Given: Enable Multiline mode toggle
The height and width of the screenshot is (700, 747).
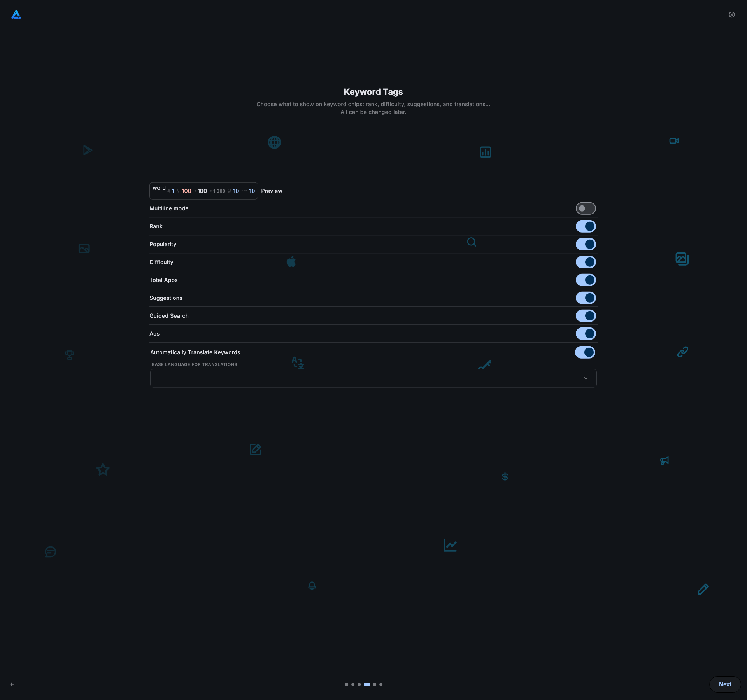Looking at the screenshot, I should point(586,208).
